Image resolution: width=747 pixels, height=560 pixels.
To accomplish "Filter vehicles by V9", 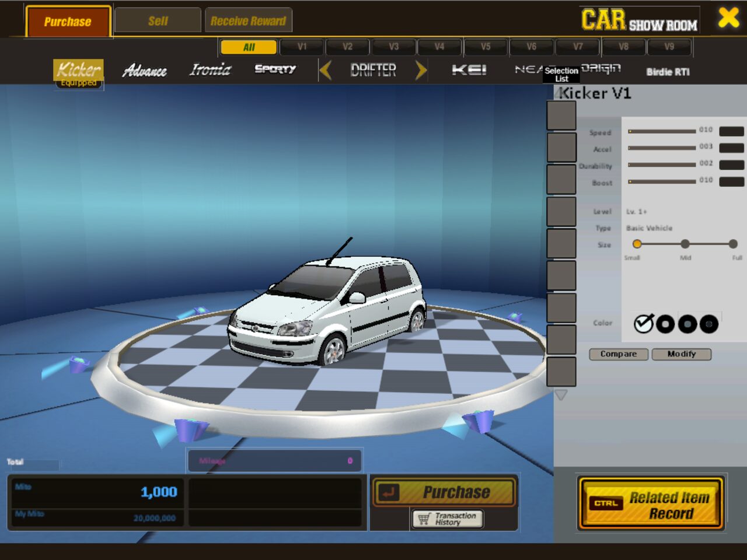I will 669,47.
